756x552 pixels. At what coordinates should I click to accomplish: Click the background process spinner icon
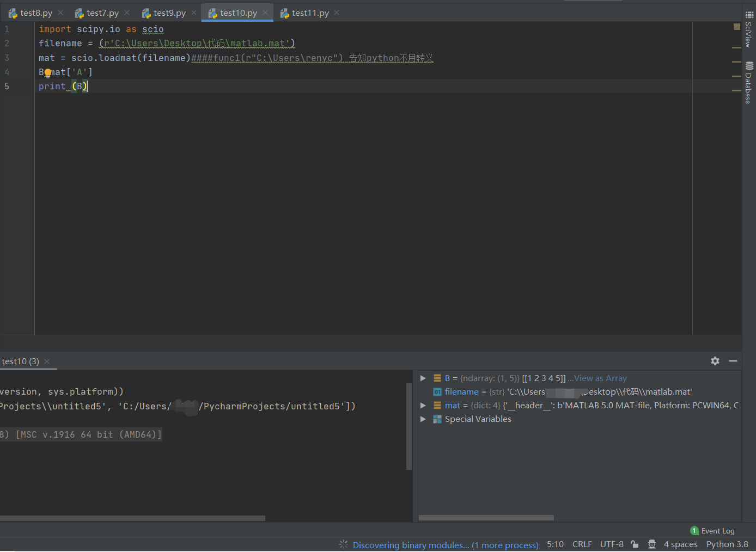click(343, 544)
